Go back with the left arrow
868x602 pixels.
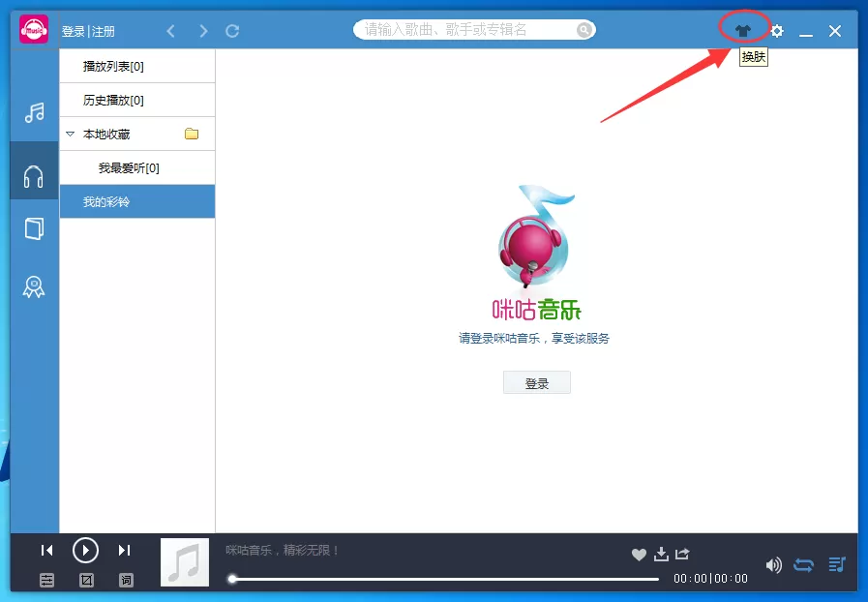point(171,31)
